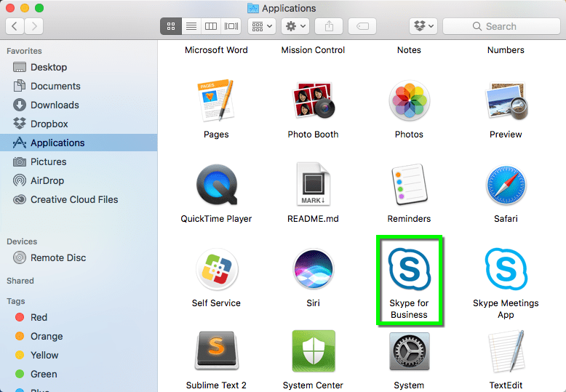The image size is (566, 392).
Task: Open the item arrangement dropdown
Action: [x=262, y=26]
